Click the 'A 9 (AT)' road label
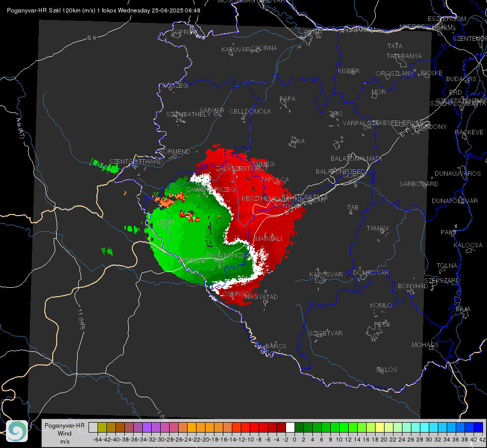The width and height of the screenshot is (487, 448). coord(20,128)
